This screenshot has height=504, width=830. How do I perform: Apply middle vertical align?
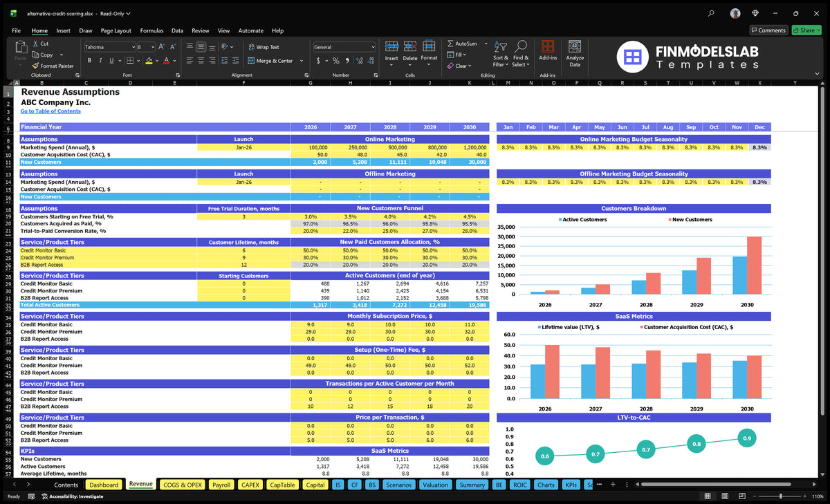point(201,47)
